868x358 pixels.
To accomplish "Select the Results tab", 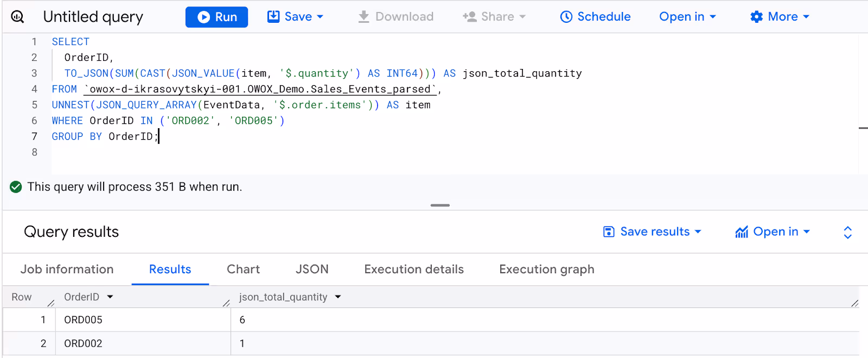I will click(170, 269).
